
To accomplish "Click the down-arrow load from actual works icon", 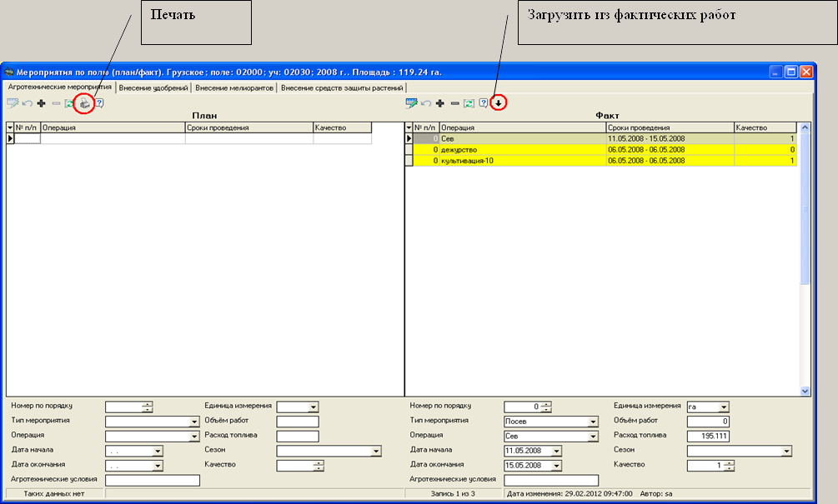I will (x=498, y=103).
